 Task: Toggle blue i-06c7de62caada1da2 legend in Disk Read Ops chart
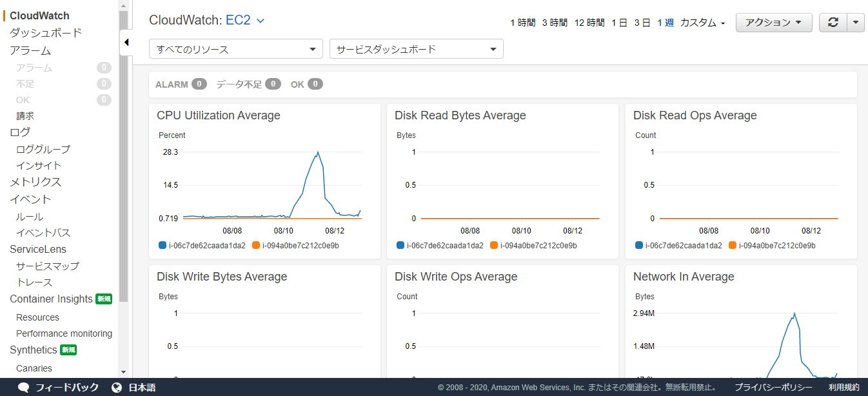tap(678, 245)
